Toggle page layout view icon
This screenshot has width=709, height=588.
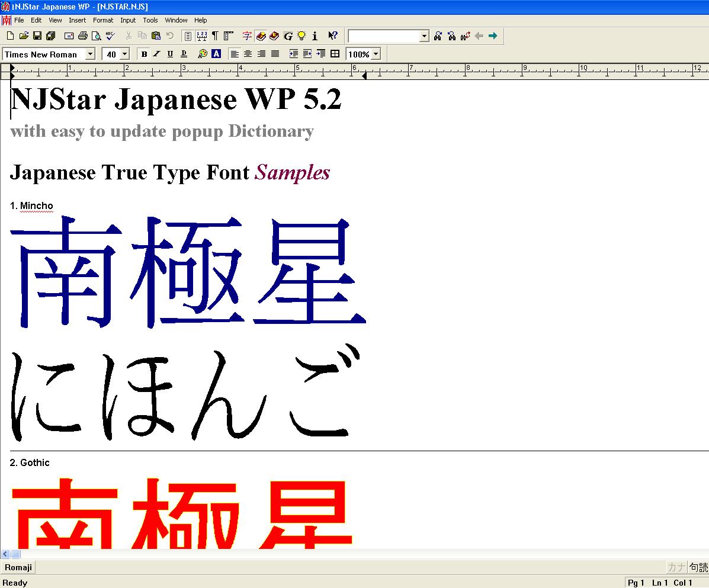tap(188, 36)
